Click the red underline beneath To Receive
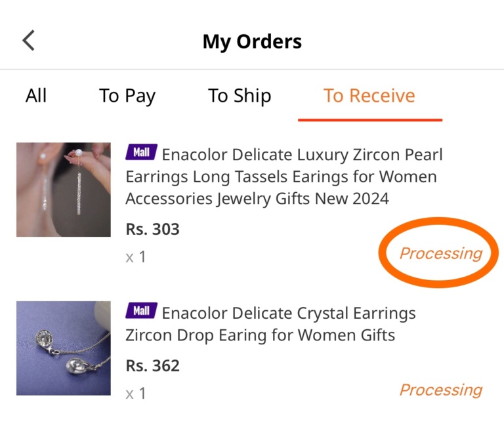 coord(370,120)
